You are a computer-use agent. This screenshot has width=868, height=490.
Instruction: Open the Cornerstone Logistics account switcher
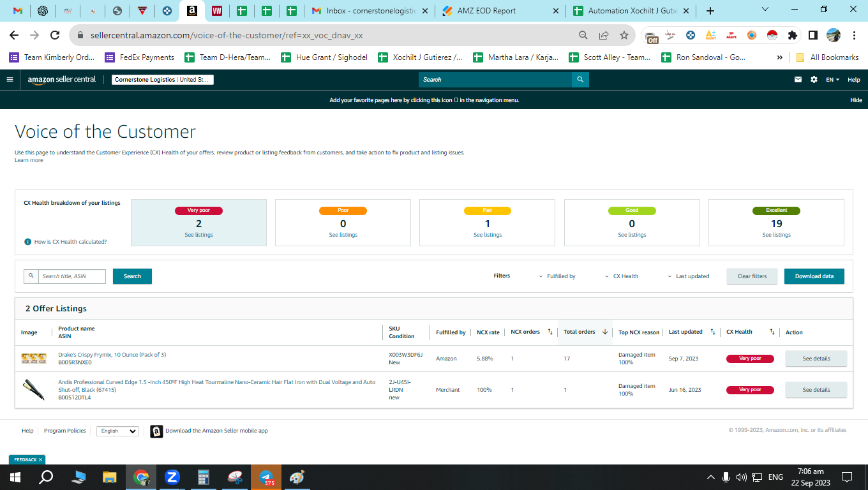tap(163, 80)
